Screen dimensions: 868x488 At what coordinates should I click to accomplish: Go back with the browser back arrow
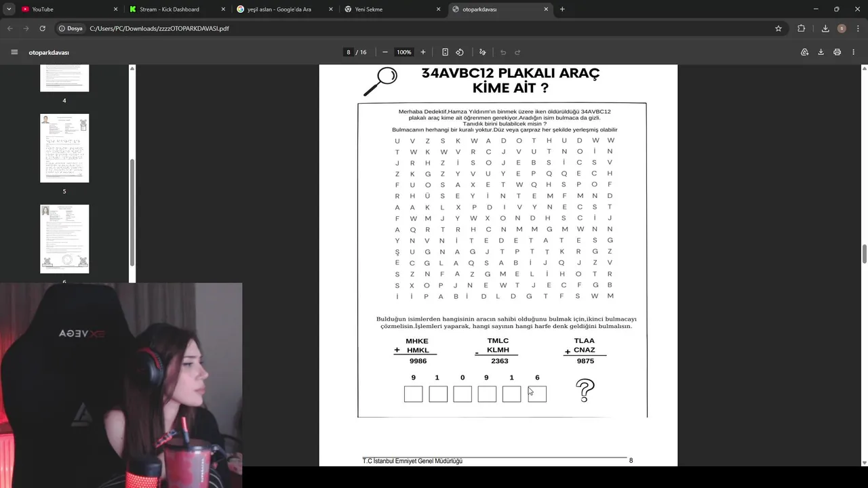point(10,28)
